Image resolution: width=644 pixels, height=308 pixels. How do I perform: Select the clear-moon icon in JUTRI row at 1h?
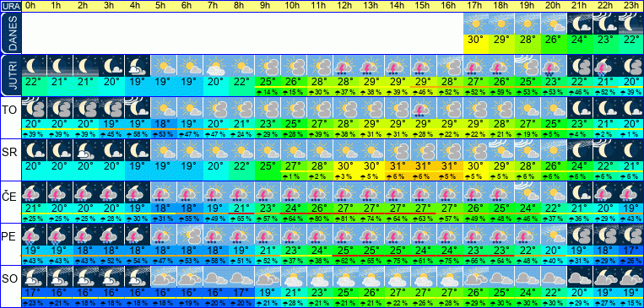(61, 65)
